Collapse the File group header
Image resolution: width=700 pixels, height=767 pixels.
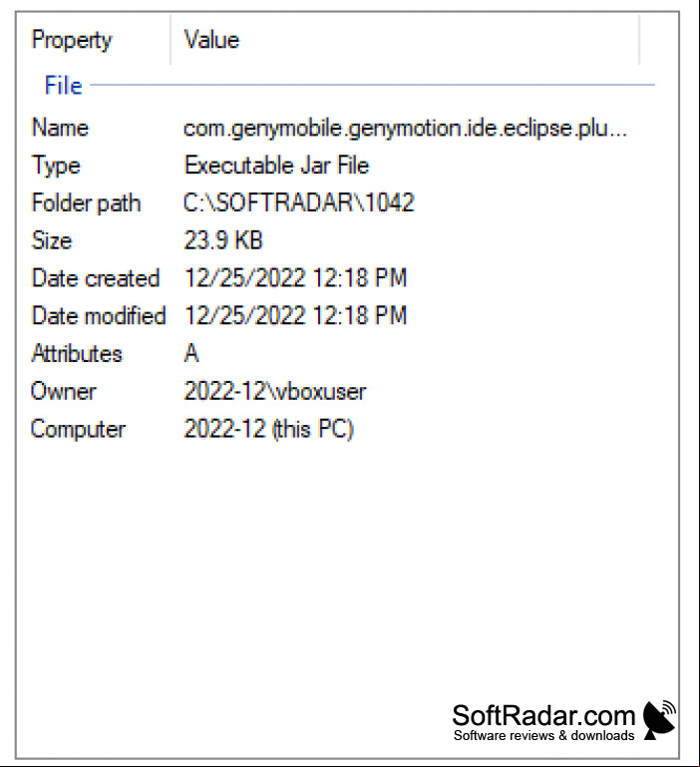63,86
